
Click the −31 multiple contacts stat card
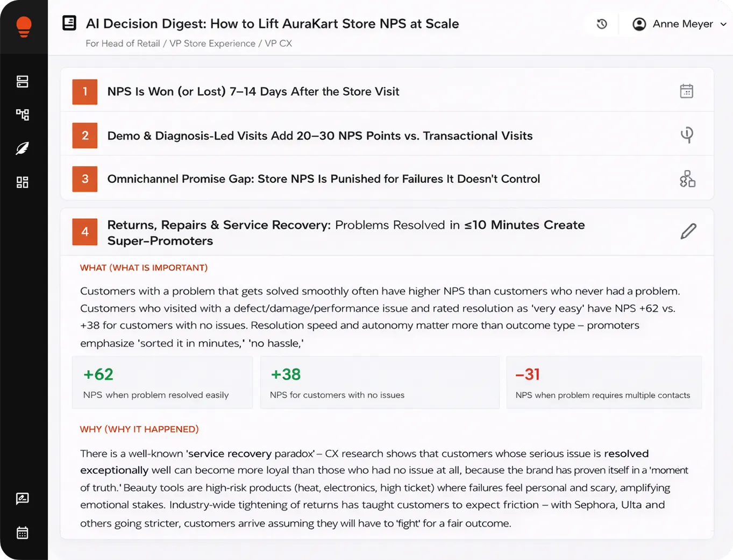coord(603,382)
